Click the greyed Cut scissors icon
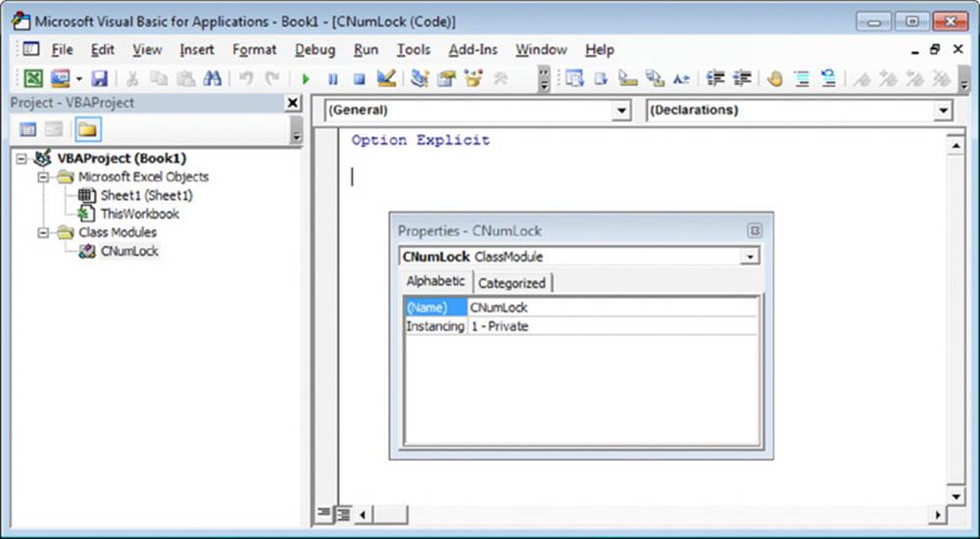This screenshot has width=980, height=539. [x=132, y=78]
